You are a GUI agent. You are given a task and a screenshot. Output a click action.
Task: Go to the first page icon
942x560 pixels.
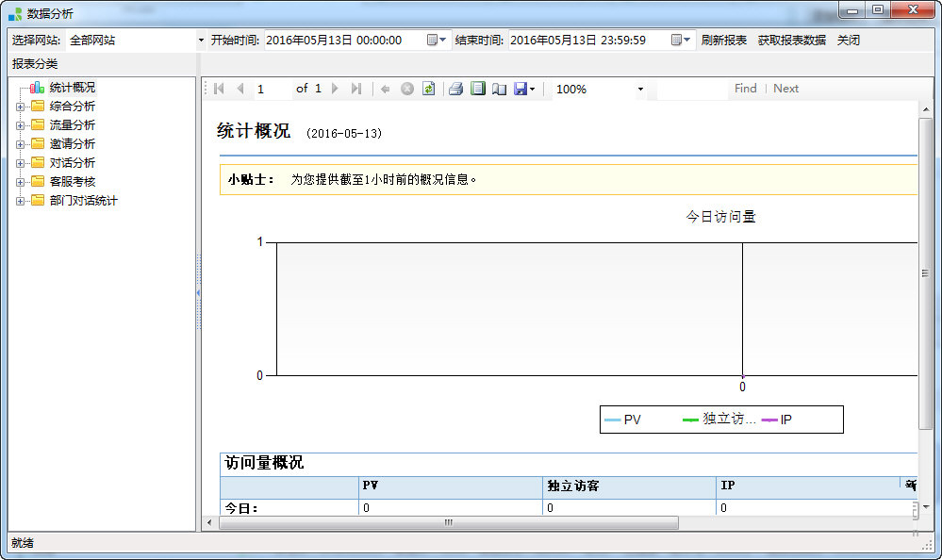click(219, 89)
